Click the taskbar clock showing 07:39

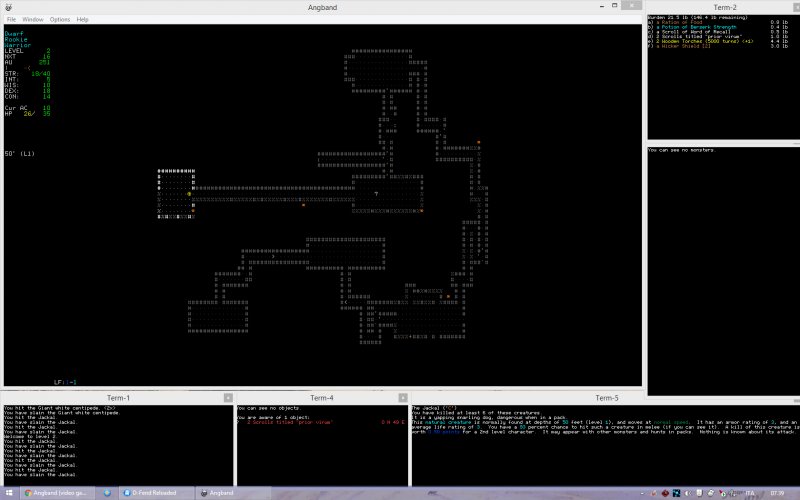click(x=777, y=493)
